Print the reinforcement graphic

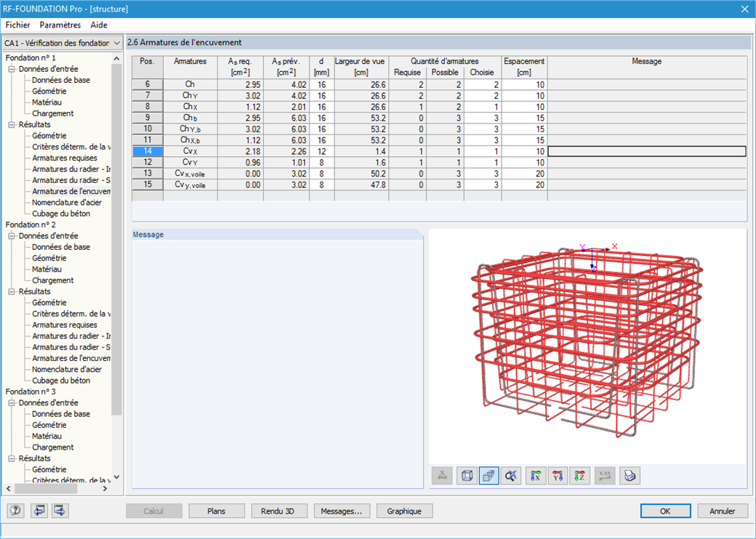[630, 476]
